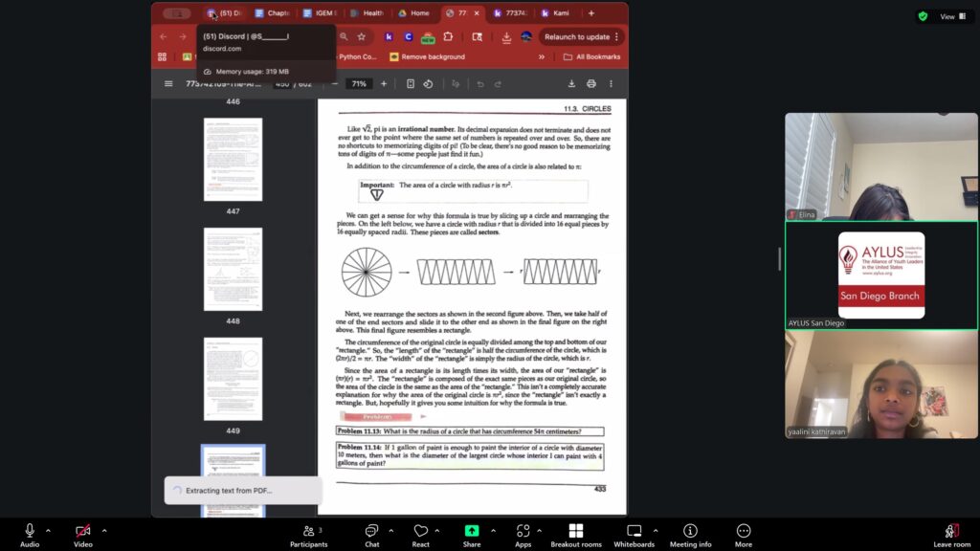The width and height of the screenshot is (980, 551).
Task: Expand audio options caret
Action: 50,530
